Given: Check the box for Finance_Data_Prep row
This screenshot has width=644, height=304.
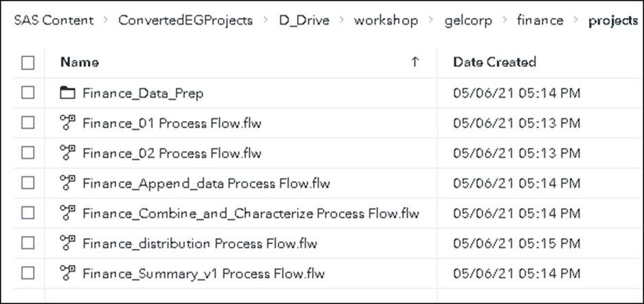Looking at the screenshot, I should click(x=28, y=93).
